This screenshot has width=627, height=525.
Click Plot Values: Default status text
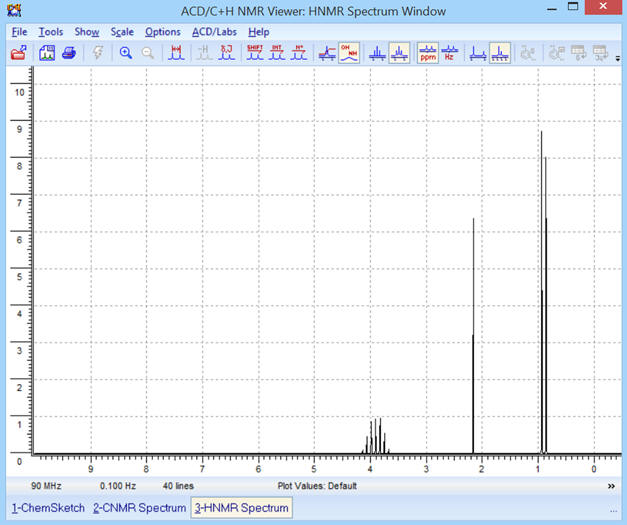(x=317, y=486)
